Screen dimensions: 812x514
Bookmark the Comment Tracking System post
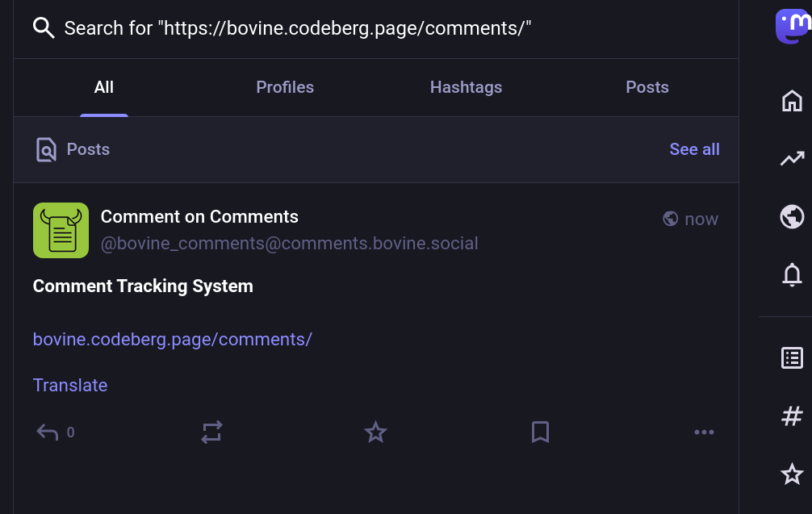(x=540, y=433)
